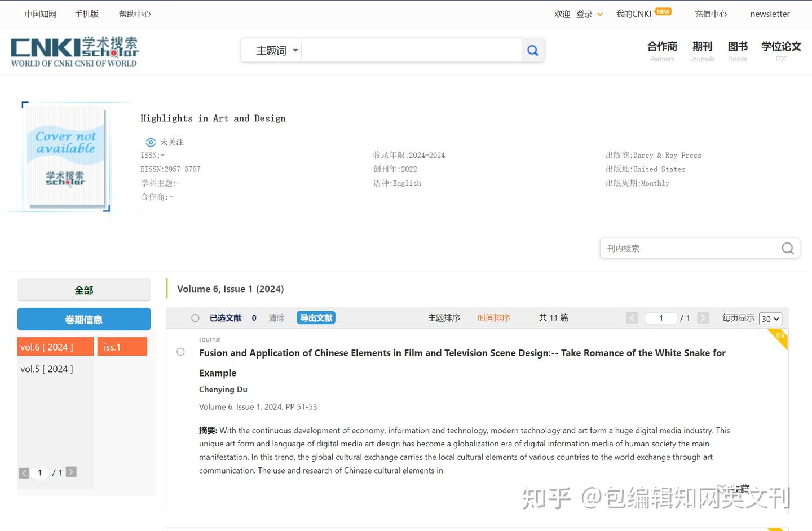This screenshot has width=812, height=531.
Task: Click the page number input field showing 1
Action: point(660,317)
